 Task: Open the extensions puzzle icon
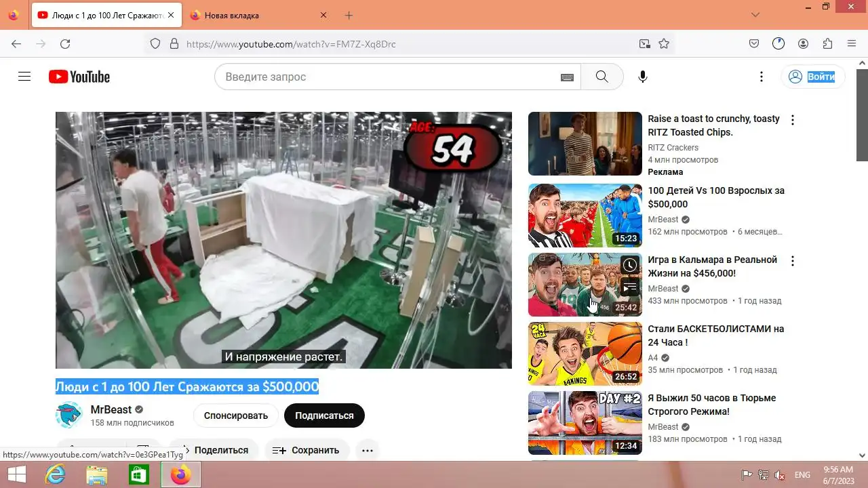pos(827,43)
